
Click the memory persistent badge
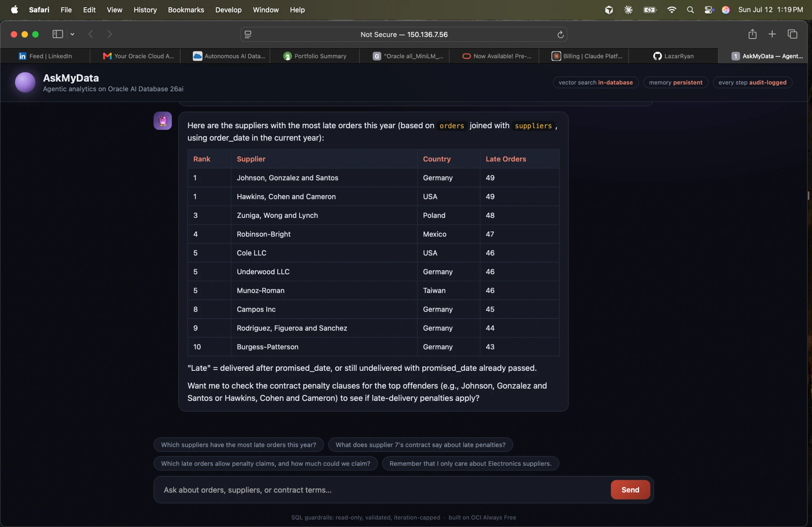676,82
